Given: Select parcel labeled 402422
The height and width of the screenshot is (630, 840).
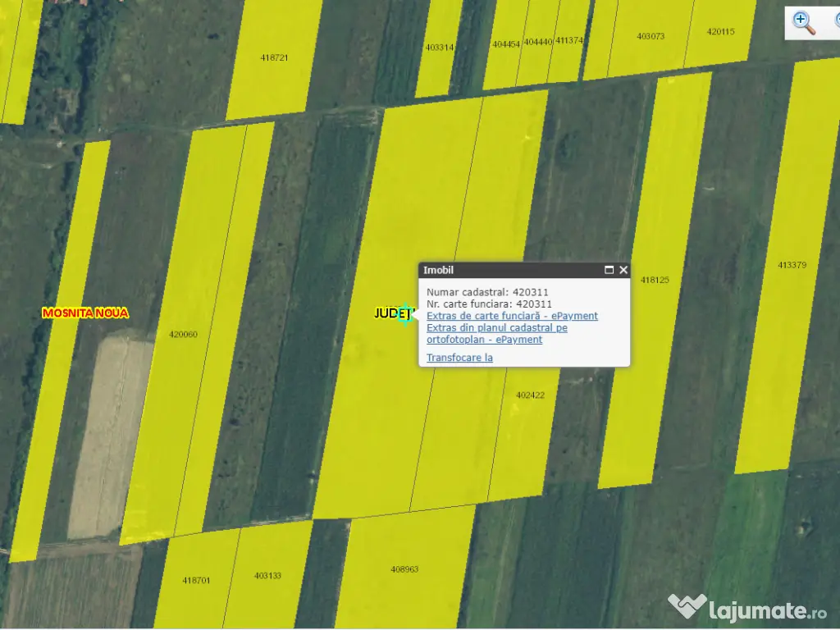Looking at the screenshot, I should (530, 395).
